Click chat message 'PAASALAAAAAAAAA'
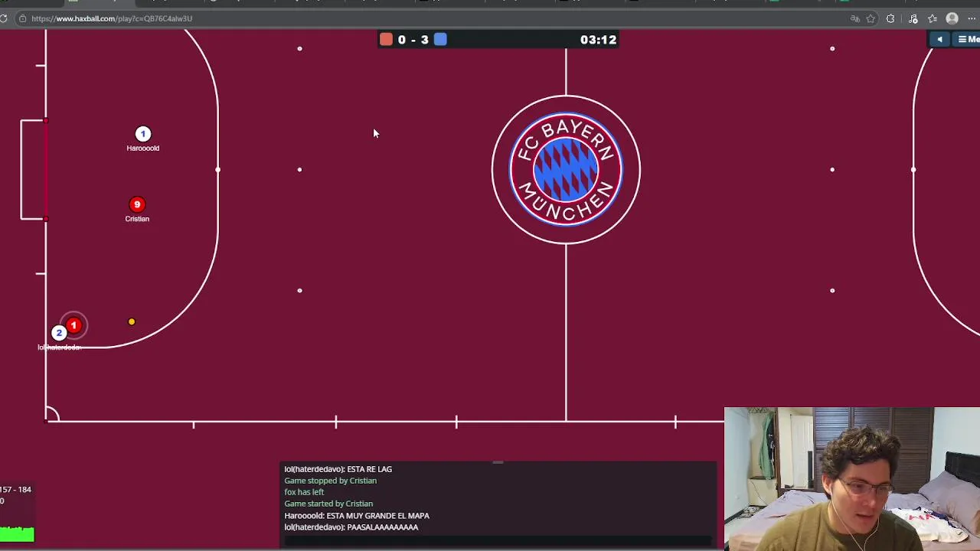The image size is (980, 551). [383, 527]
